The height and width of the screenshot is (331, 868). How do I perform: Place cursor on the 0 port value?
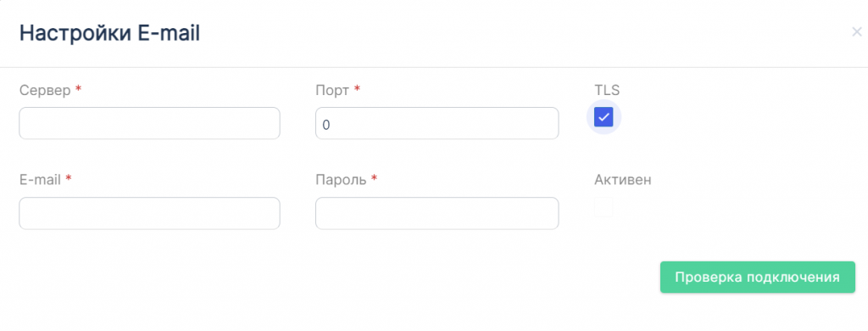[x=326, y=125]
